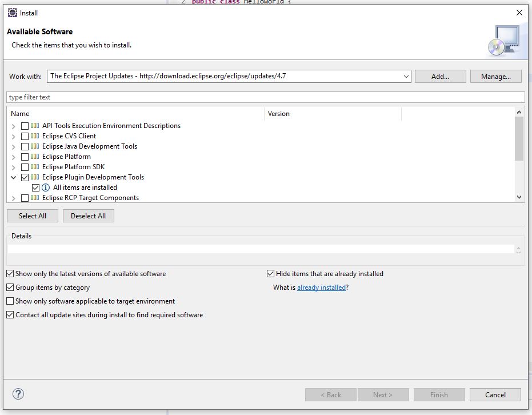Select the Eclipse CVS Client row label
The width and height of the screenshot is (532, 415).
click(x=69, y=136)
